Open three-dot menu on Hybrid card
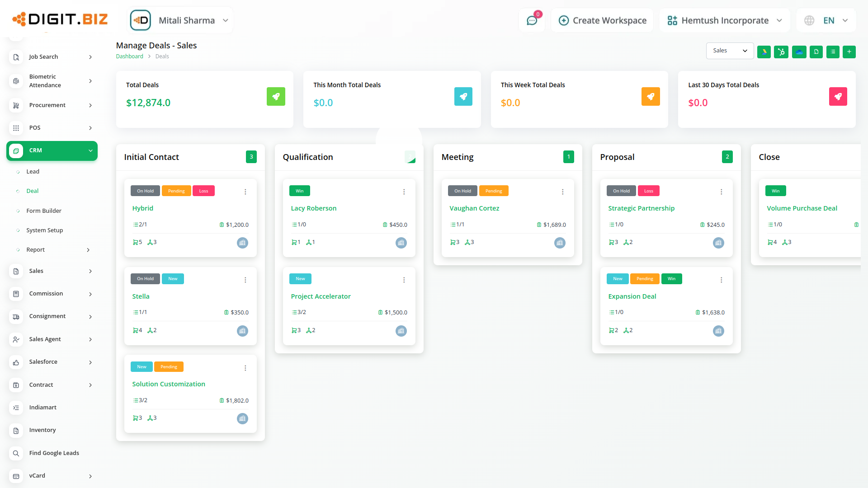Screen dimensions: 868x488 pos(245,192)
